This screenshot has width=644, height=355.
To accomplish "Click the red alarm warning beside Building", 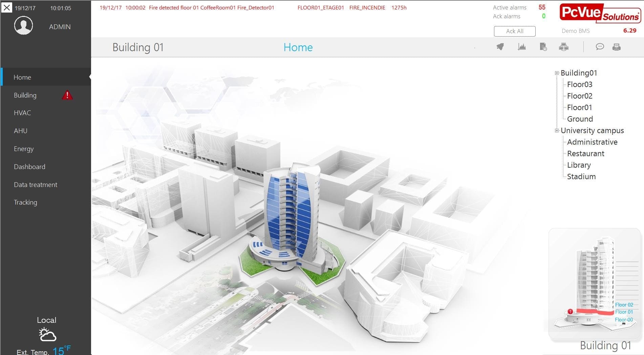I will 67,95.
